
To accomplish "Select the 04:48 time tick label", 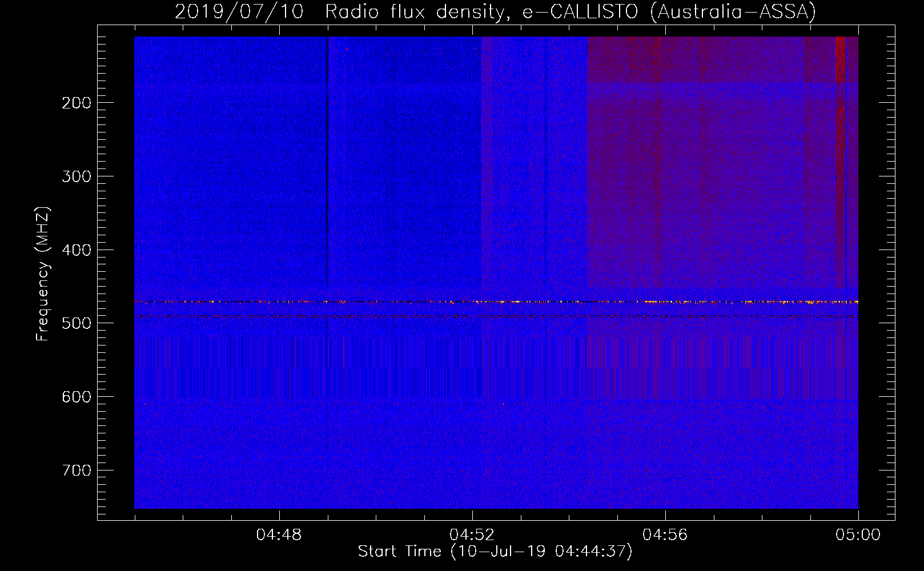I will point(279,535).
